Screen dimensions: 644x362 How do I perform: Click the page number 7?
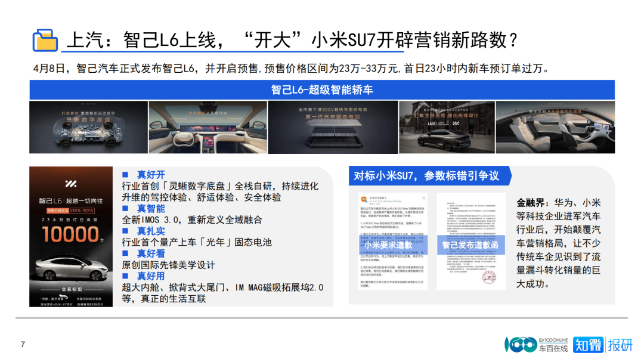click(x=23, y=344)
